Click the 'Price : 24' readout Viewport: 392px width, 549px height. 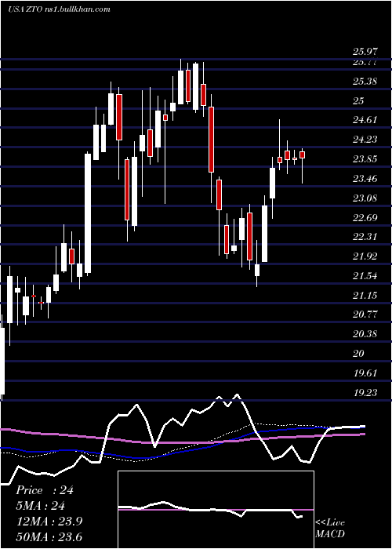(45, 490)
